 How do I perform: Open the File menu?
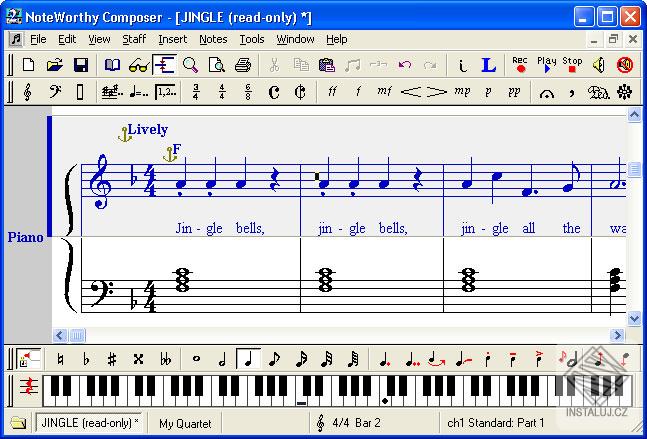point(38,39)
